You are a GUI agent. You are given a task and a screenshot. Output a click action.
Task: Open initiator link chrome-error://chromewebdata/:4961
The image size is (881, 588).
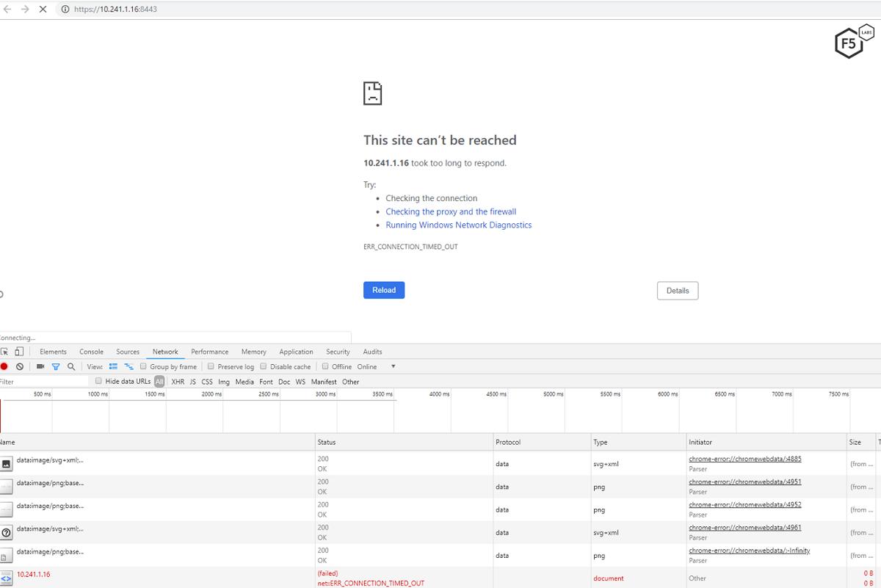pyautogui.click(x=745, y=527)
